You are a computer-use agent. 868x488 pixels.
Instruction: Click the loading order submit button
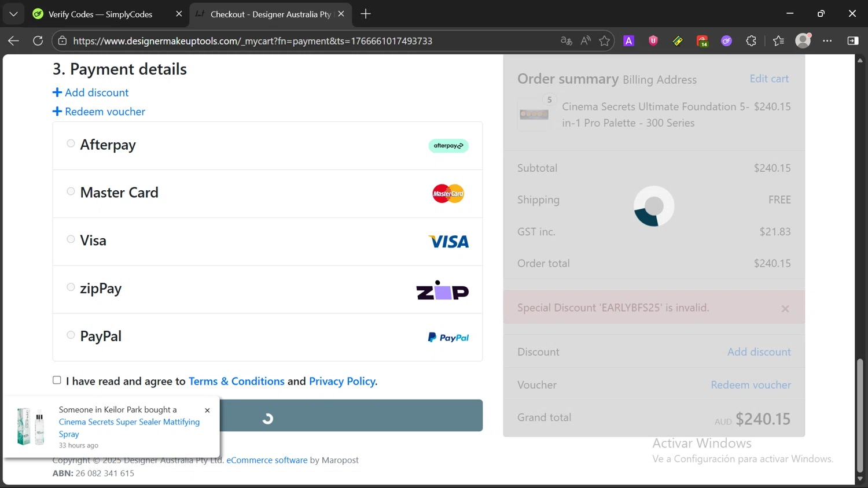pos(351,416)
